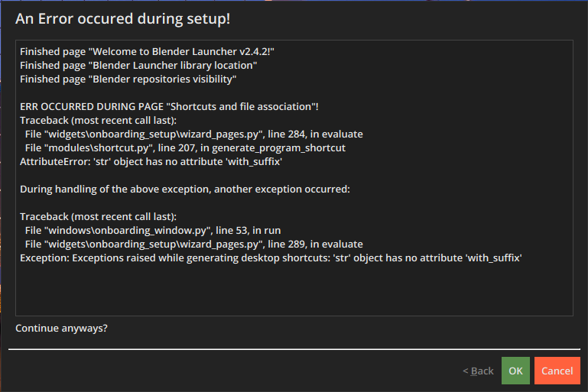The image size is (588, 392).
Task: Click the "During handling of the above exception" line
Action: click(x=185, y=190)
